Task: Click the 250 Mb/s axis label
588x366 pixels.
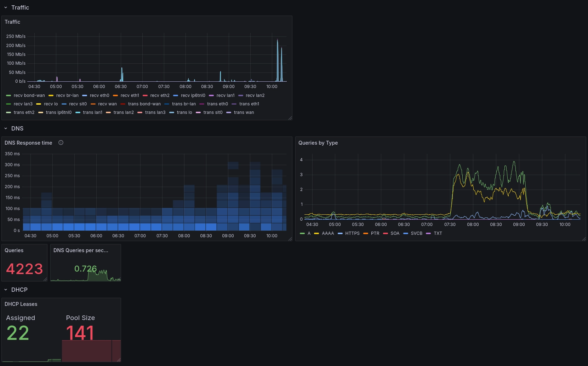Action: point(16,36)
